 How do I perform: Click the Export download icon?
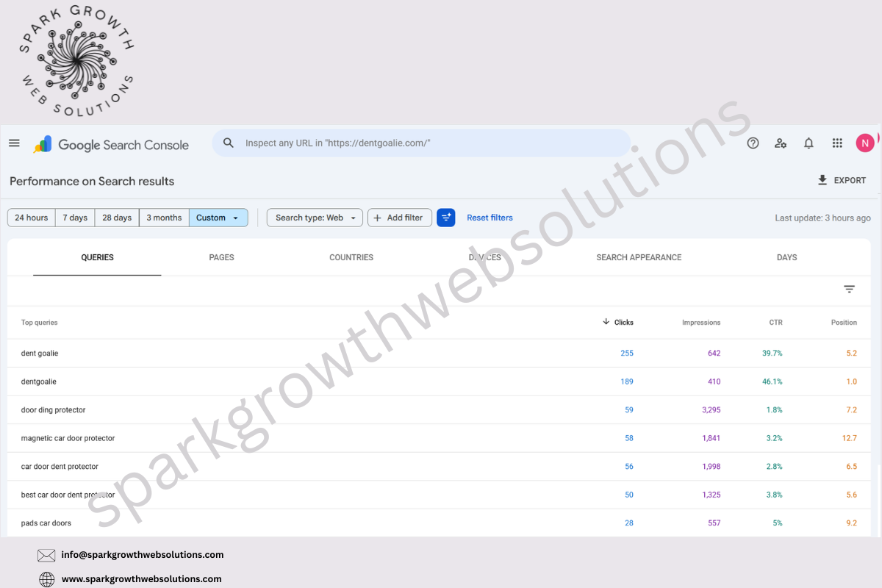(x=822, y=180)
